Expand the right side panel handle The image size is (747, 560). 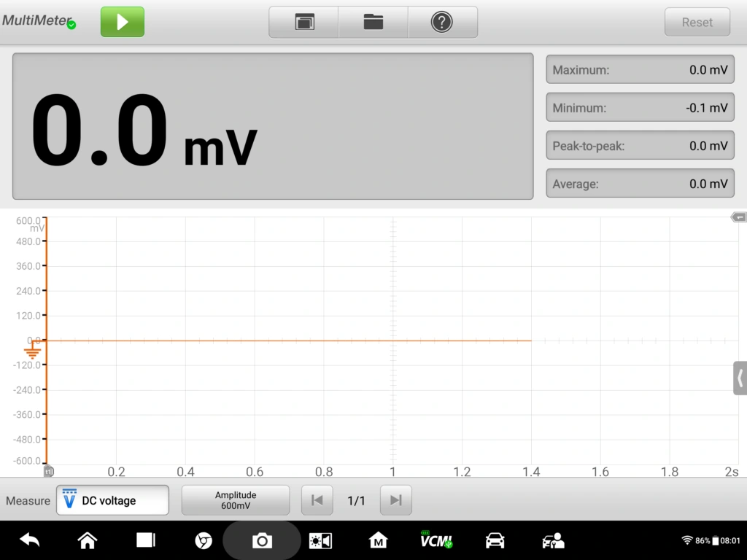pyautogui.click(x=740, y=378)
